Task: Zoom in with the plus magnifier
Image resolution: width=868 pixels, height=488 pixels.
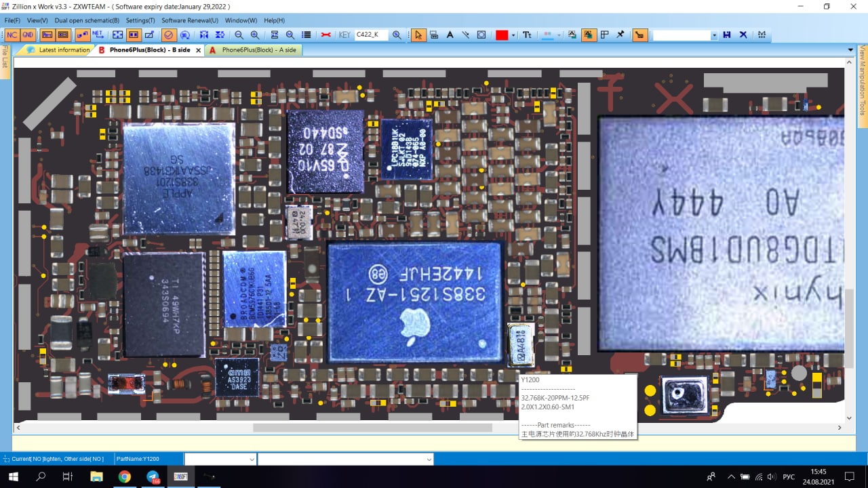Action: click(254, 35)
